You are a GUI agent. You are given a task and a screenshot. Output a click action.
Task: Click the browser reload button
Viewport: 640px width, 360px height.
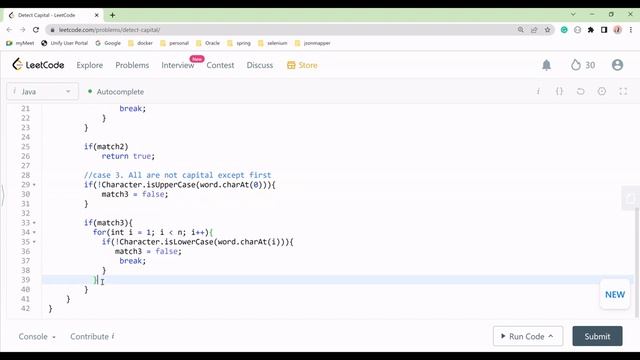[x=36, y=30]
